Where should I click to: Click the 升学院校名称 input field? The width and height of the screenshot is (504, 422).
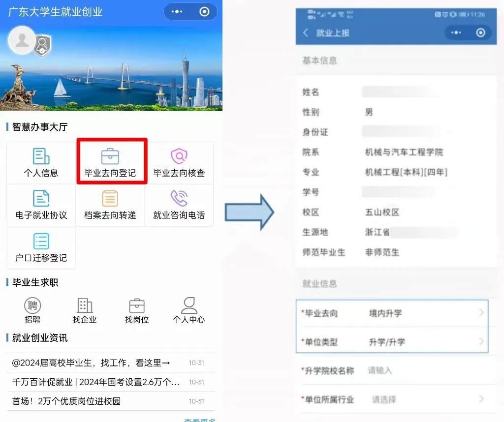423,370
